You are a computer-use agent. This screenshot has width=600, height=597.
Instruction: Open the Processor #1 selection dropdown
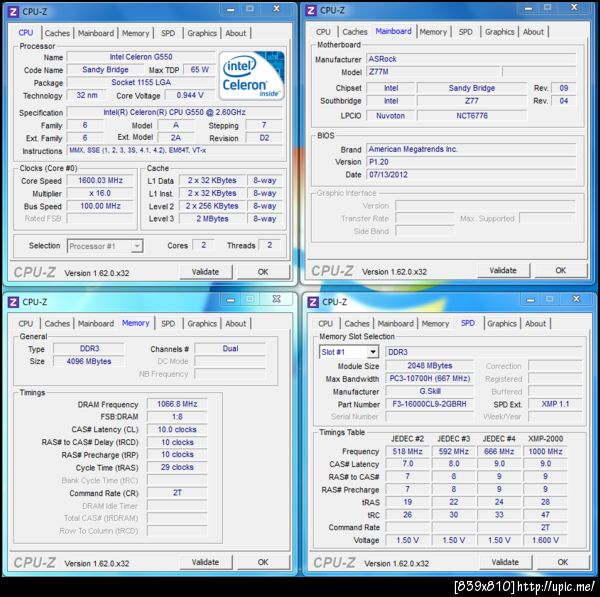[x=137, y=246]
